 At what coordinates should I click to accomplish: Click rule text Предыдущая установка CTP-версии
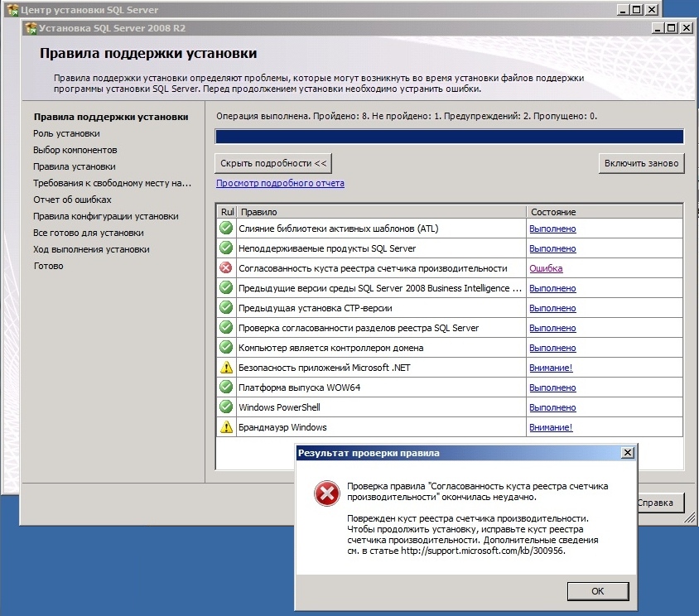pyautogui.click(x=316, y=308)
